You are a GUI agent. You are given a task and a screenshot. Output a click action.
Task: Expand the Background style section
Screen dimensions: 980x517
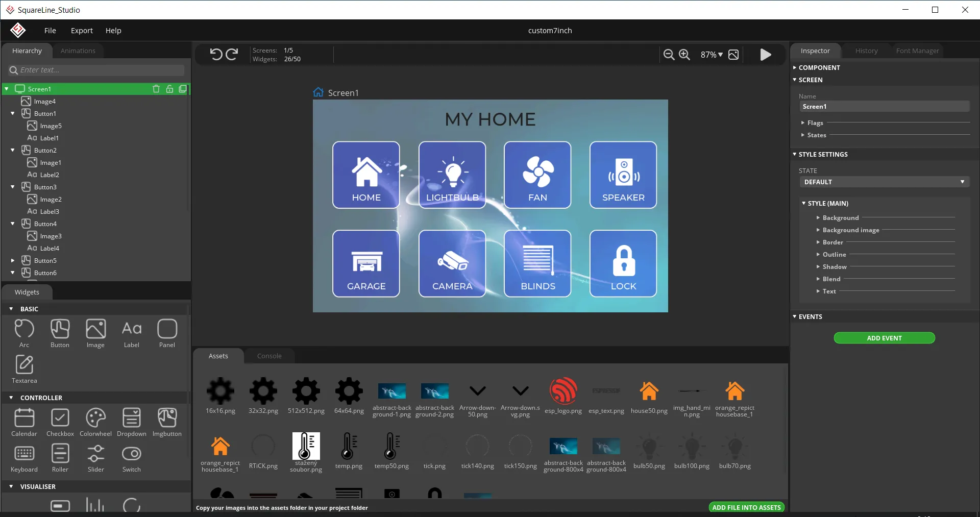840,218
